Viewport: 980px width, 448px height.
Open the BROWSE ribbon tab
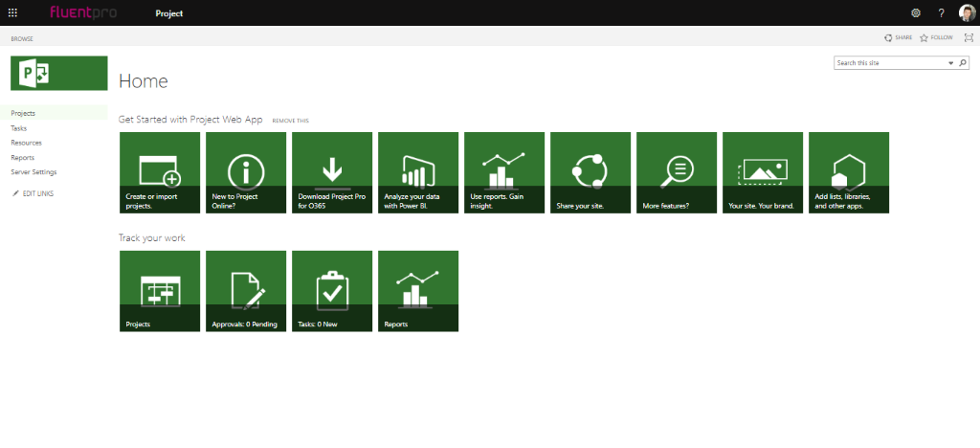[22, 38]
